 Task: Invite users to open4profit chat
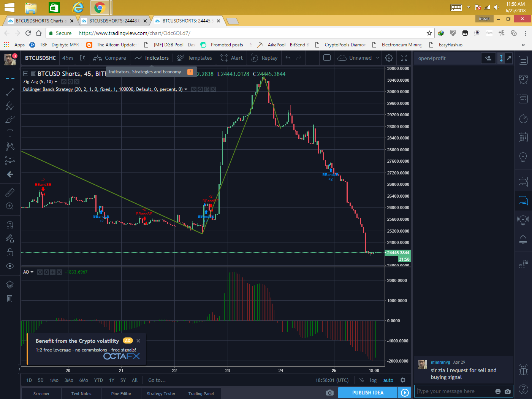coord(488,58)
